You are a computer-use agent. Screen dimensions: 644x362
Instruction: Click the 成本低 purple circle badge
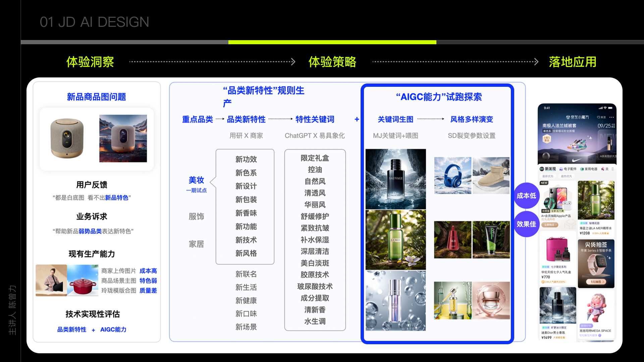tap(526, 196)
